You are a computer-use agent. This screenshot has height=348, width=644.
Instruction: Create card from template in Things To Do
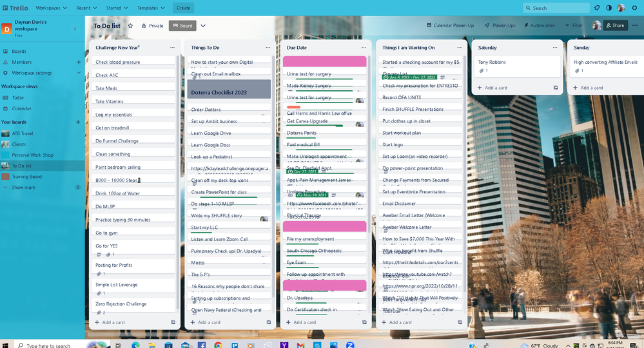point(269,323)
